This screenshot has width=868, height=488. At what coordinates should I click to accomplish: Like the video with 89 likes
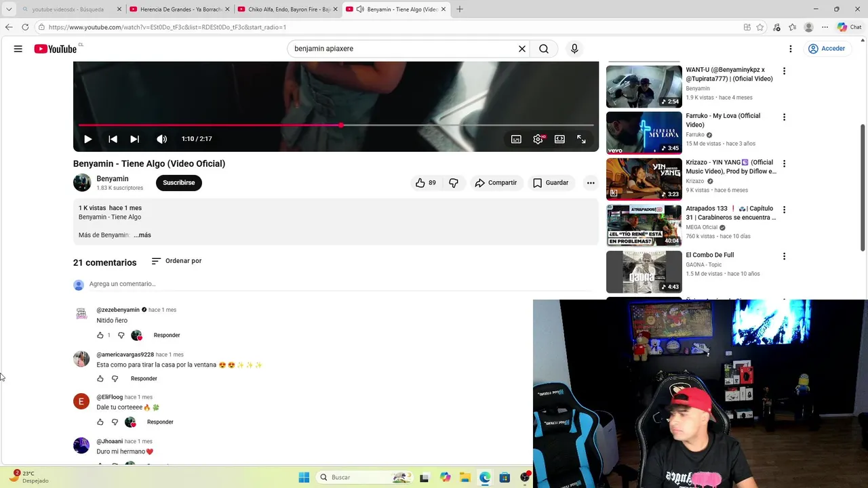(426, 183)
